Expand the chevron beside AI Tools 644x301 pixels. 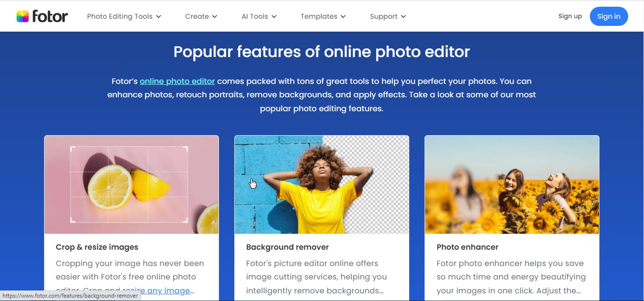pyautogui.click(x=274, y=17)
